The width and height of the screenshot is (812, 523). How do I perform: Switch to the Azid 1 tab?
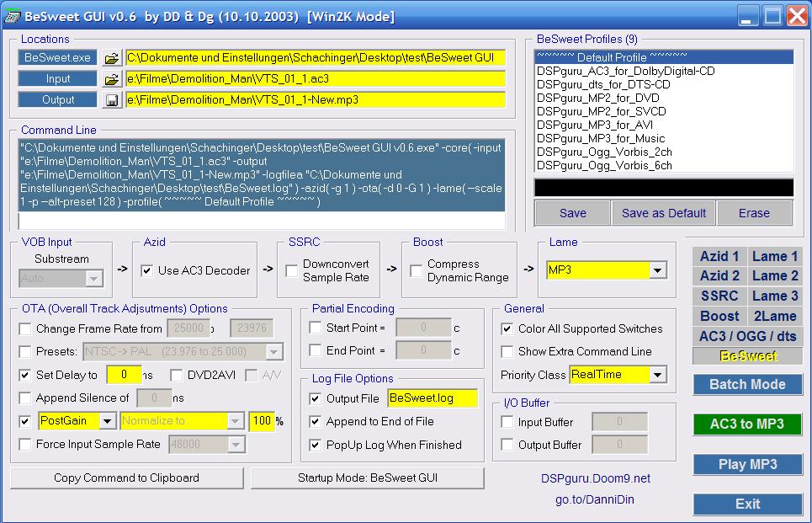pos(719,256)
